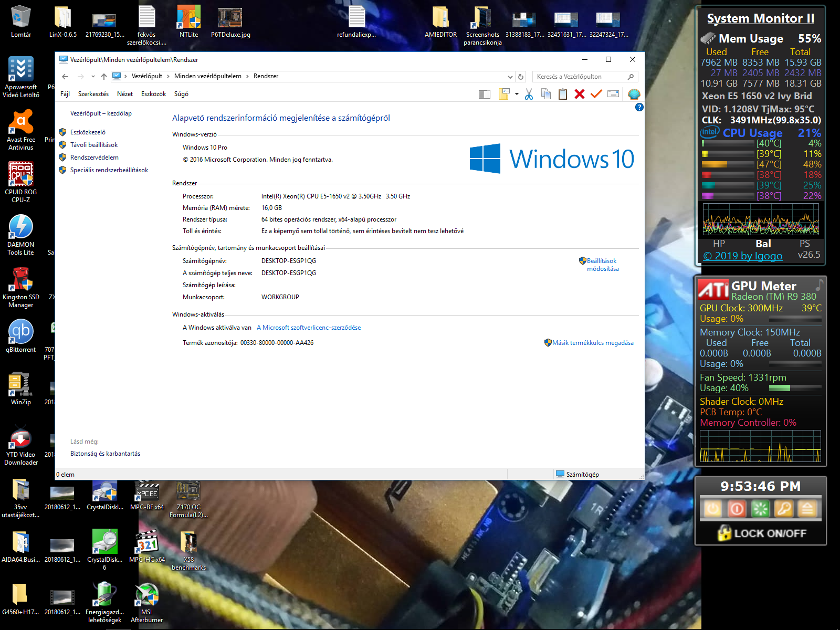Open WinZip desktop shortcut
Viewport: 840px width, 630px height.
(x=21, y=388)
